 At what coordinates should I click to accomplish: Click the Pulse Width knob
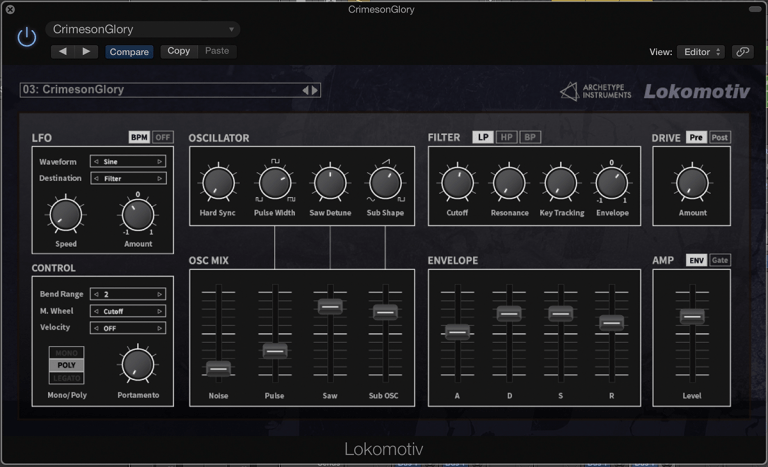275,183
